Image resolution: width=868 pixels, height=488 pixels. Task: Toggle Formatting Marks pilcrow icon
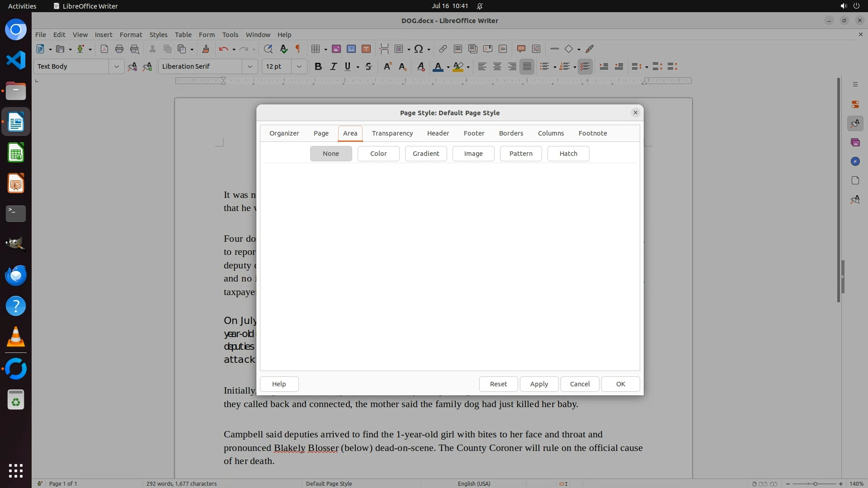click(x=298, y=49)
